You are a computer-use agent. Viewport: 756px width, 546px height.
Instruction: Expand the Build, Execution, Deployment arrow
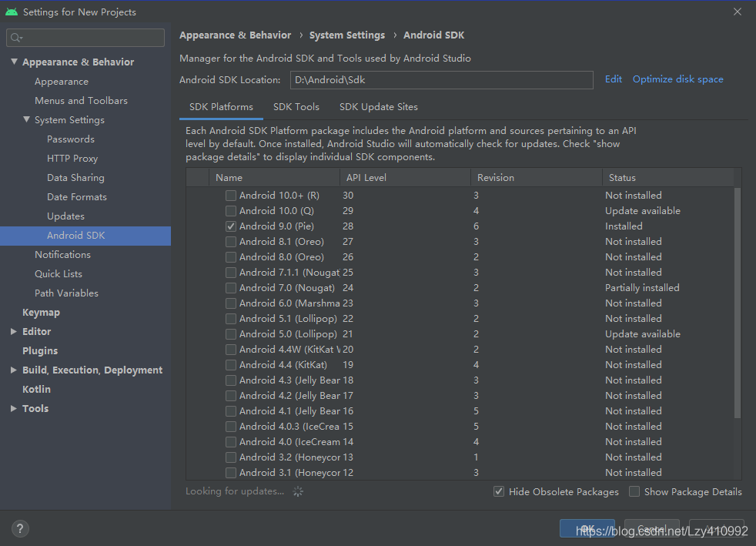(14, 370)
